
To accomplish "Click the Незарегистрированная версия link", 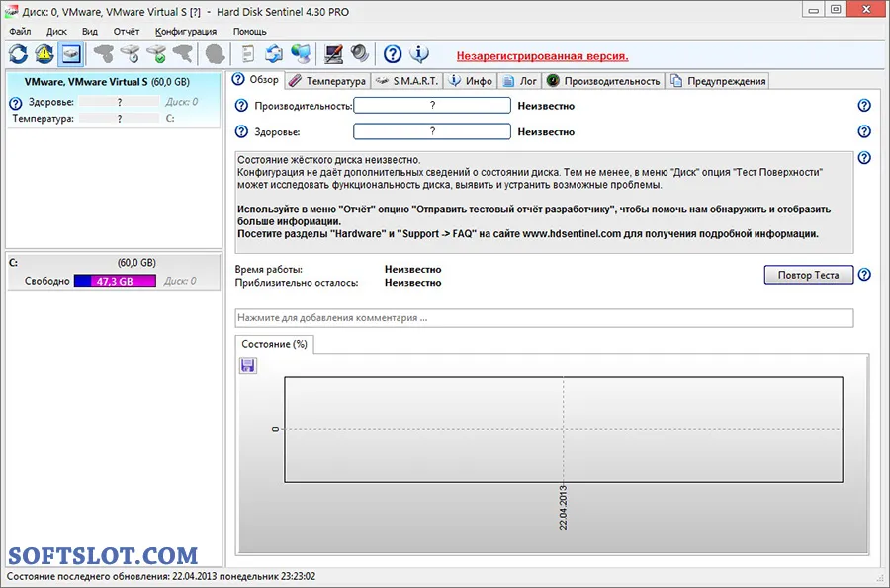I will pyautogui.click(x=542, y=56).
